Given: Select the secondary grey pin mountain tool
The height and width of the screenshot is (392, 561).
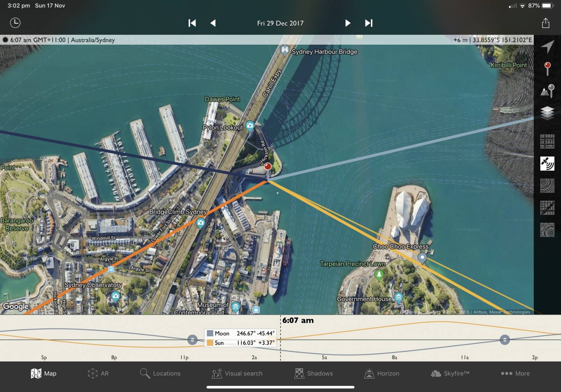Looking at the screenshot, I should click(547, 91).
